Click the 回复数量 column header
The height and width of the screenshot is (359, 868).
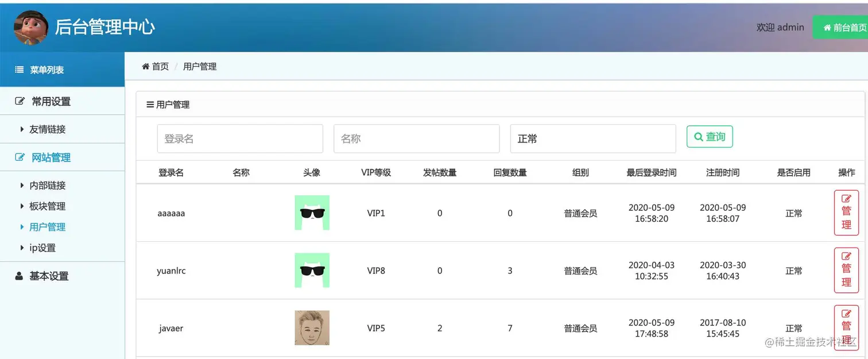(510, 172)
